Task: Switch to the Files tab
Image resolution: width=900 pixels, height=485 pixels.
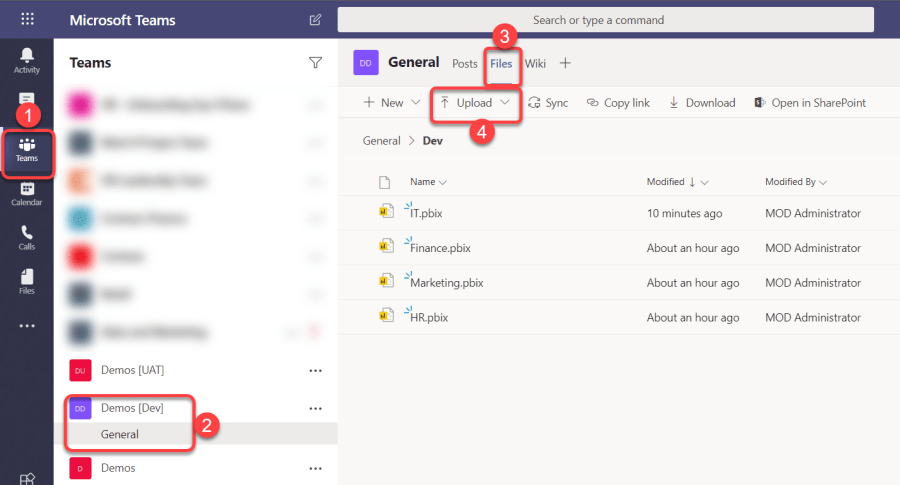Action: (x=501, y=64)
